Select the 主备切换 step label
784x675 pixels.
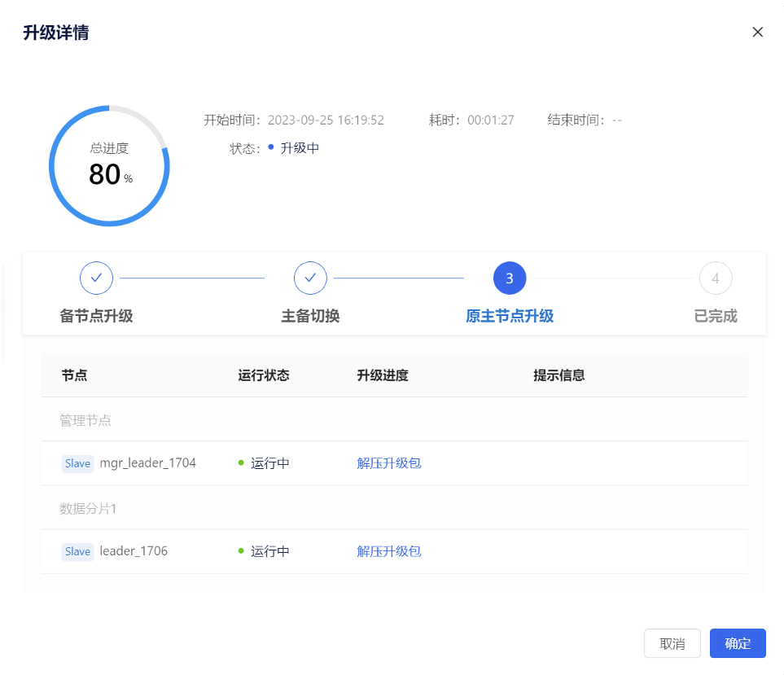[310, 316]
